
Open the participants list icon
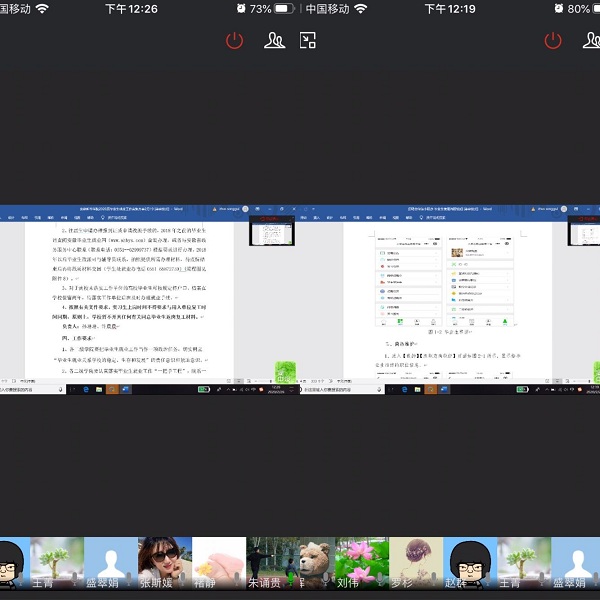[273, 40]
